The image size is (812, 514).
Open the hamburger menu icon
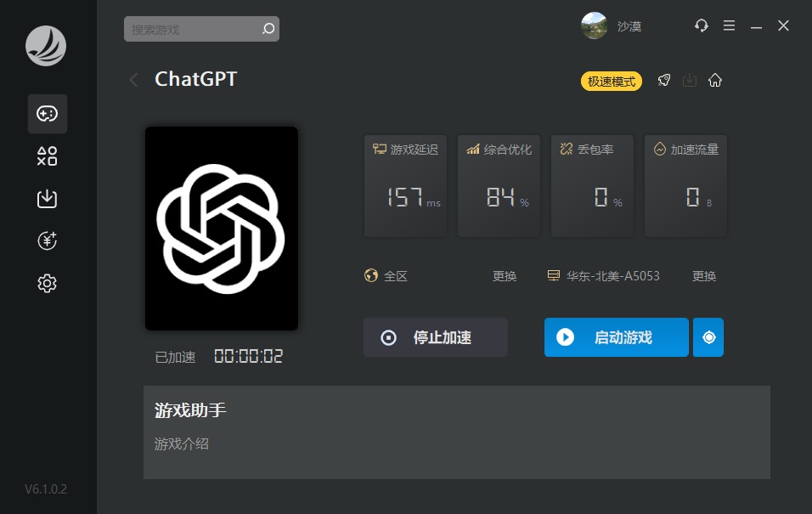coord(729,25)
